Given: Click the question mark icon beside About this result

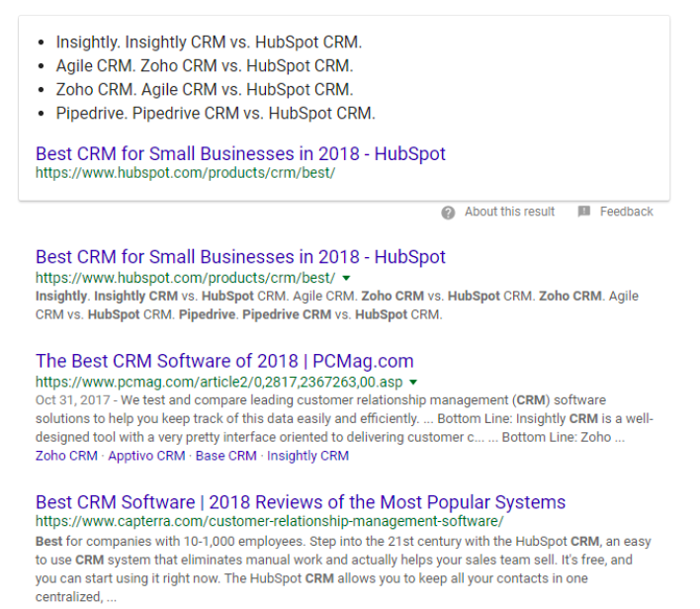Looking at the screenshot, I should coord(448,213).
